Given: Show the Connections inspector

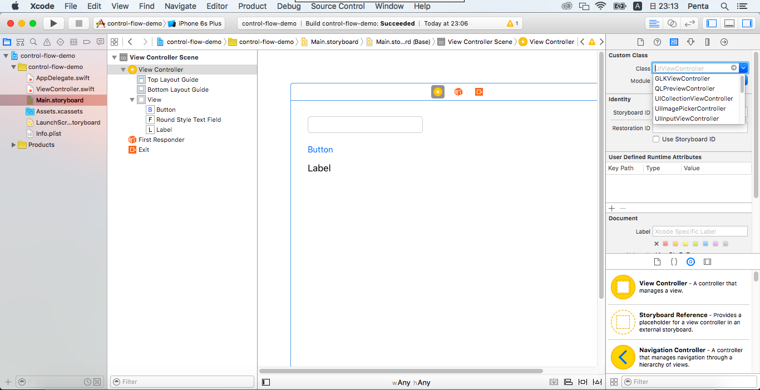Looking at the screenshot, I should (x=724, y=42).
